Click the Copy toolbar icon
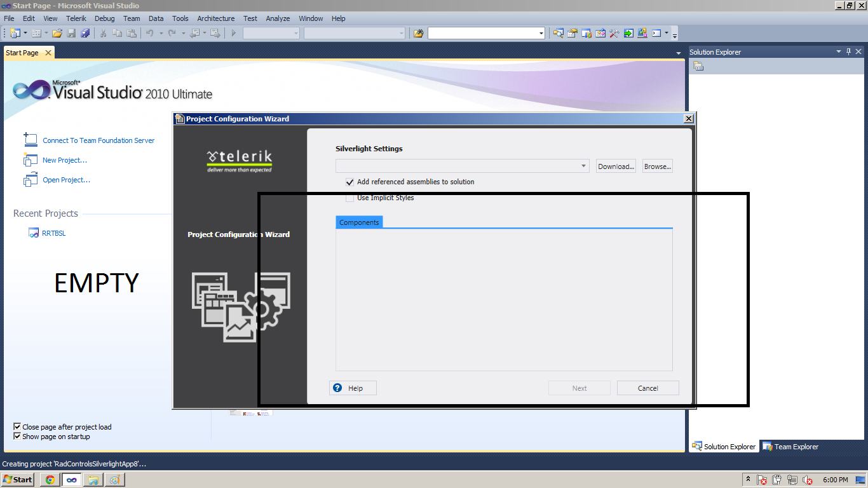 pos(117,33)
